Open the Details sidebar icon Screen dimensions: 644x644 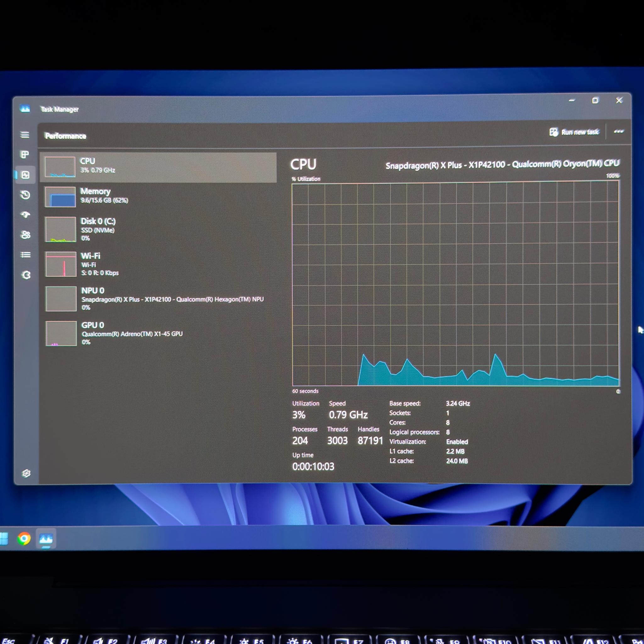coord(26,255)
